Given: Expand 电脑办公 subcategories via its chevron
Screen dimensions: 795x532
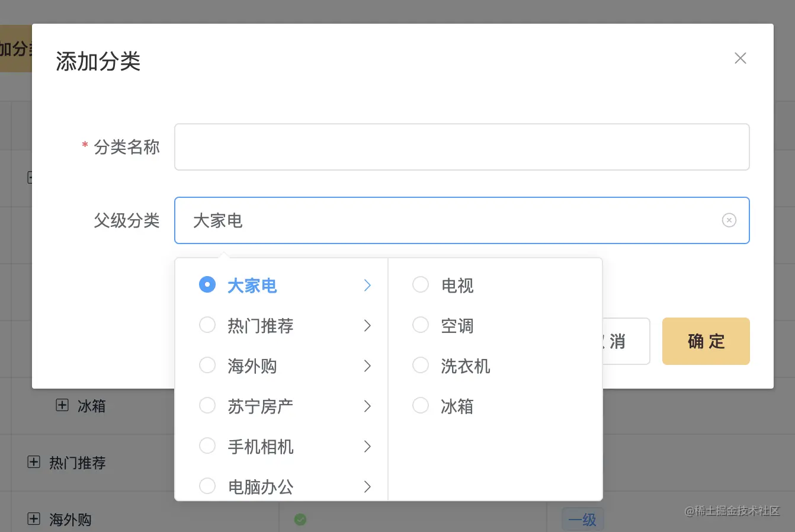Looking at the screenshot, I should [367, 486].
